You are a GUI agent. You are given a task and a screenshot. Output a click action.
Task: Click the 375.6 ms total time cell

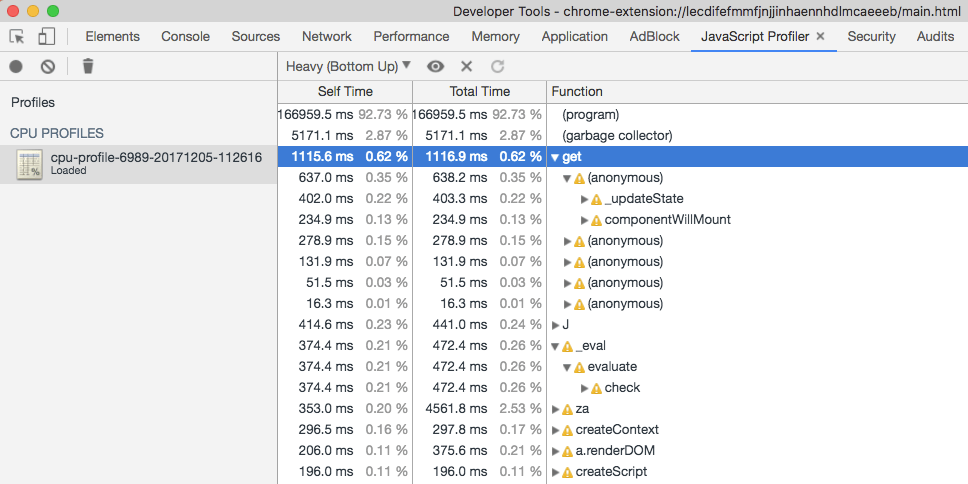(462, 451)
